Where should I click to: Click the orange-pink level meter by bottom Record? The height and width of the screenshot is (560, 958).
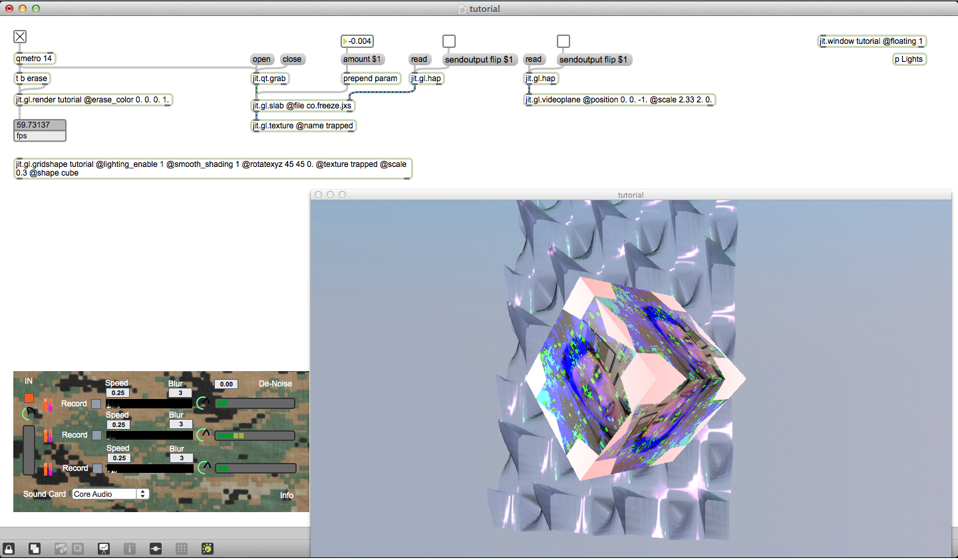coord(48,469)
